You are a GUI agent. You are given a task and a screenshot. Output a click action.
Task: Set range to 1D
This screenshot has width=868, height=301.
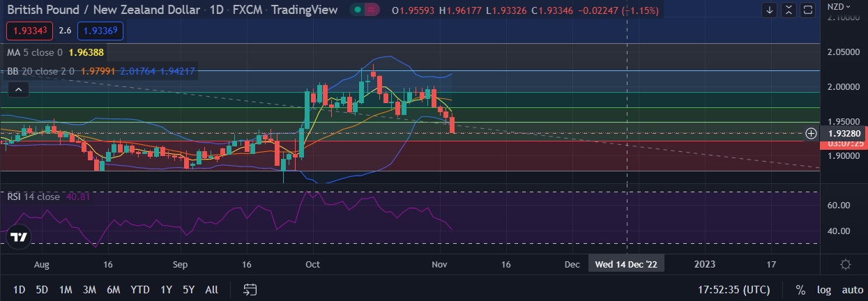pyautogui.click(x=20, y=290)
